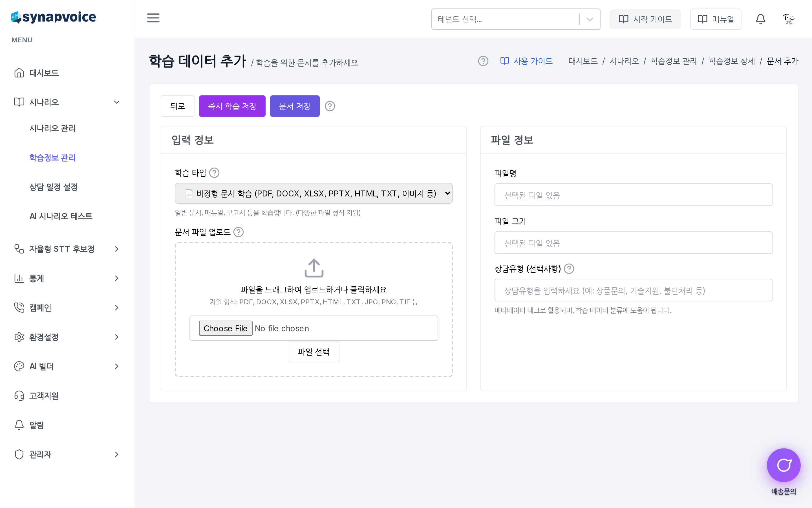The image size is (812, 508).
Task: Click the 파일 선택 button
Action: (314, 351)
